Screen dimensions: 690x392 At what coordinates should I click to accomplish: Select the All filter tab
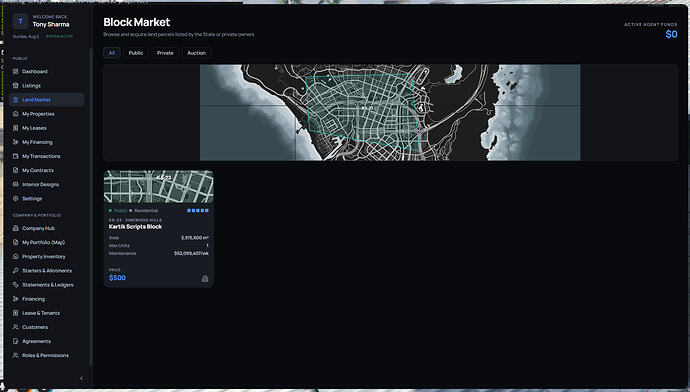click(112, 53)
